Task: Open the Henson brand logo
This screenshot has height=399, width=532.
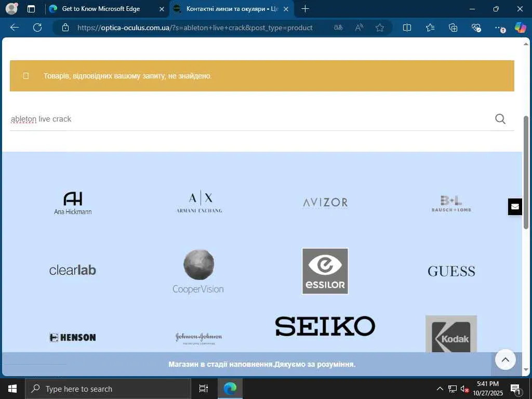Action: 73,337
